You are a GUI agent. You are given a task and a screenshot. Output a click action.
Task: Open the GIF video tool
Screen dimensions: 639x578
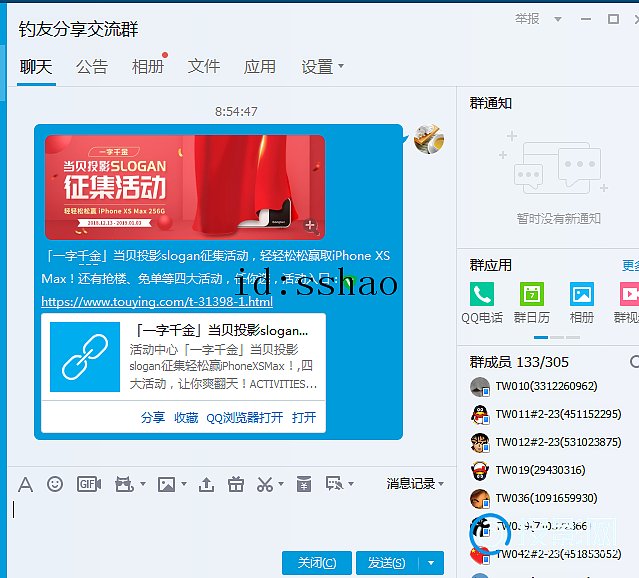[x=89, y=484]
